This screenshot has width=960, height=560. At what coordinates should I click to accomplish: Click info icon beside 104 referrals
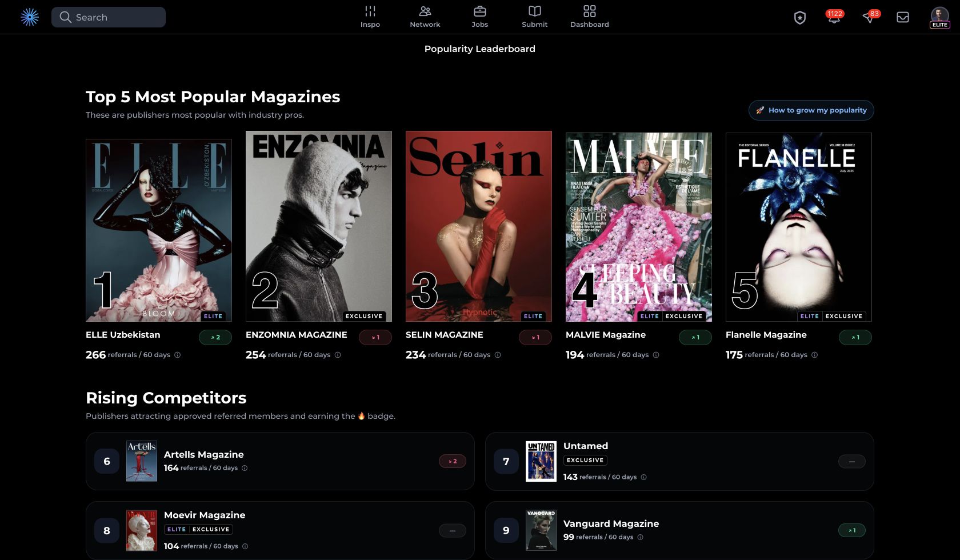(245, 546)
